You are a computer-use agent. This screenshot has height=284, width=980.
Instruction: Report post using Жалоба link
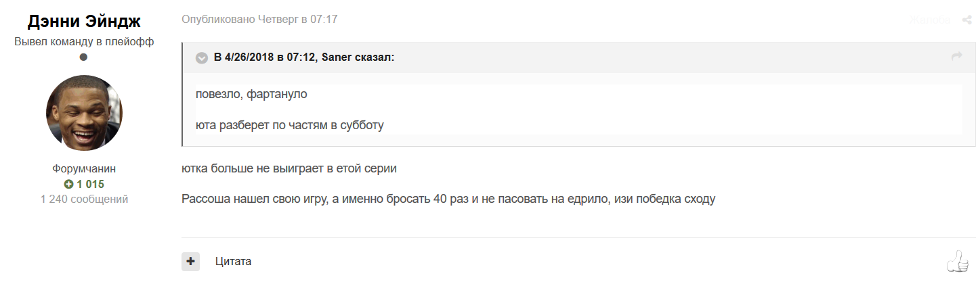(929, 20)
